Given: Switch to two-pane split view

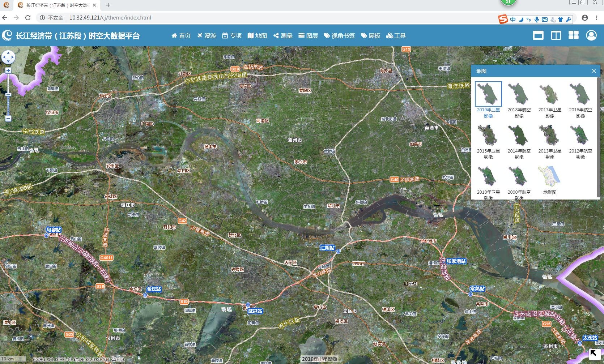Looking at the screenshot, I should (556, 35).
